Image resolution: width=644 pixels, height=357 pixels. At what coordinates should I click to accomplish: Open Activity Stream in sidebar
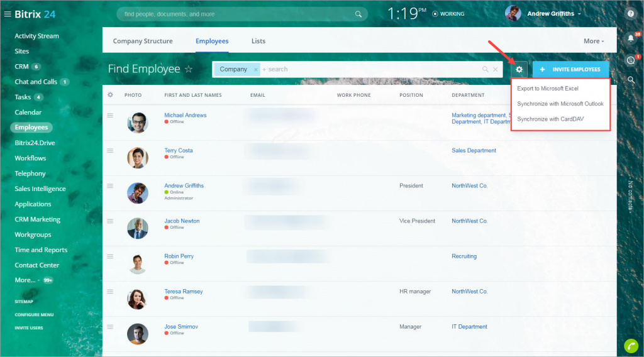tap(36, 36)
